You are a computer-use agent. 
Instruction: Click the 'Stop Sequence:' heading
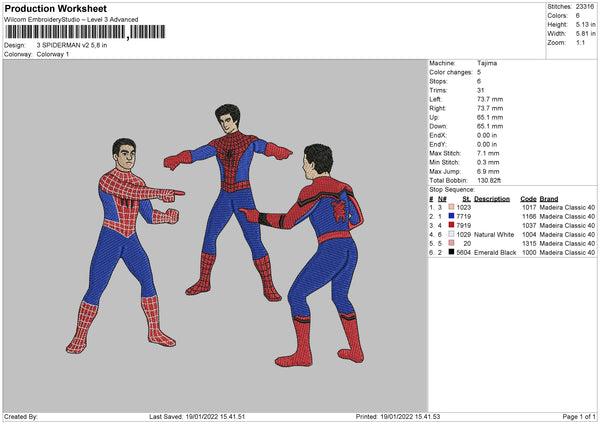[x=452, y=190]
